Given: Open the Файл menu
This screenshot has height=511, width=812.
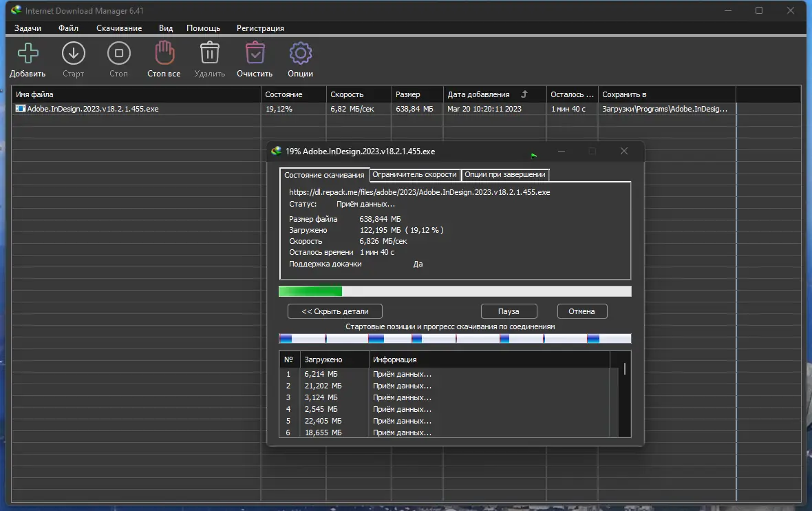Looking at the screenshot, I should click(x=68, y=28).
